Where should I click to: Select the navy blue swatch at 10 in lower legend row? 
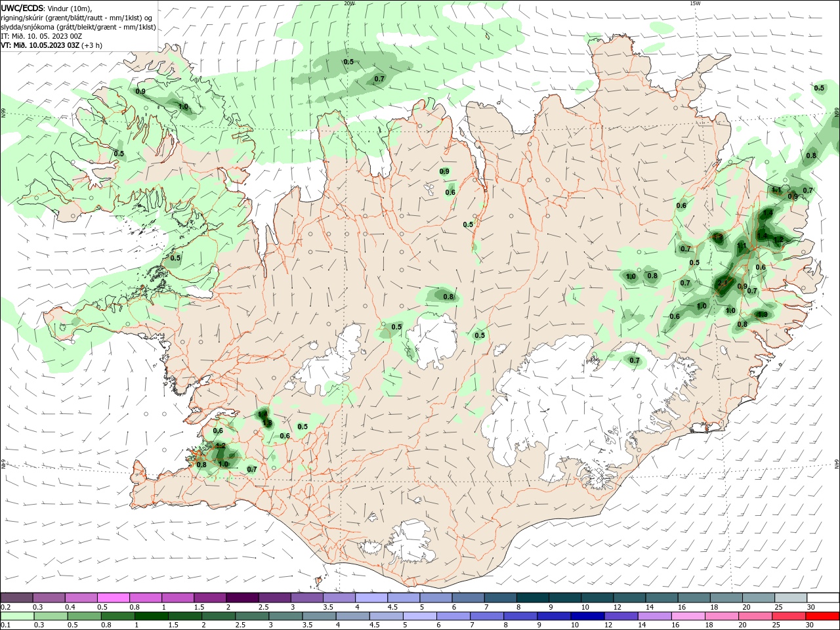click(x=587, y=616)
